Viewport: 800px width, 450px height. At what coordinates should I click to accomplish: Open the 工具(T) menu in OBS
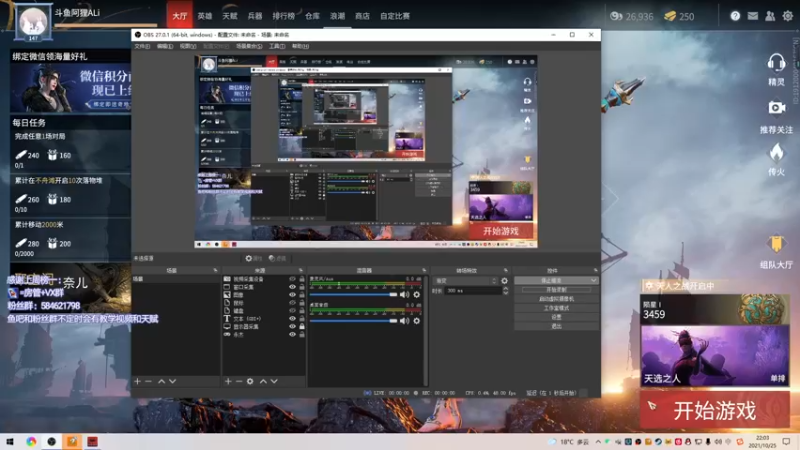point(277,46)
